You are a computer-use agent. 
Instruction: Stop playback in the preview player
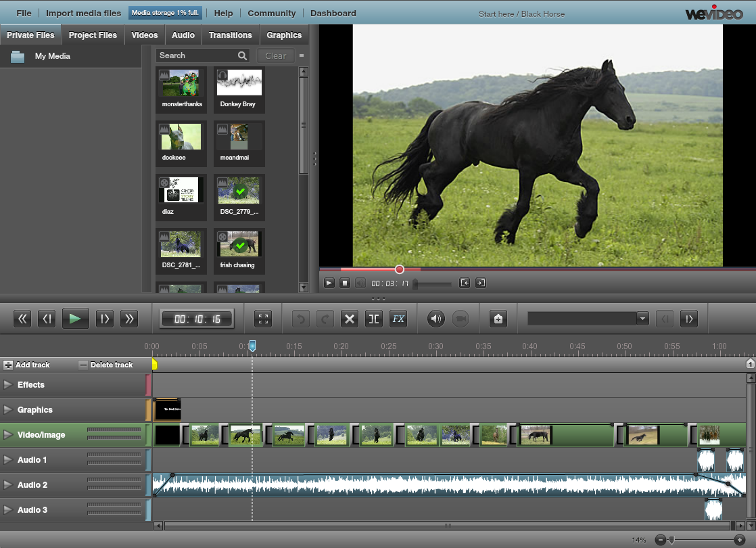344,283
